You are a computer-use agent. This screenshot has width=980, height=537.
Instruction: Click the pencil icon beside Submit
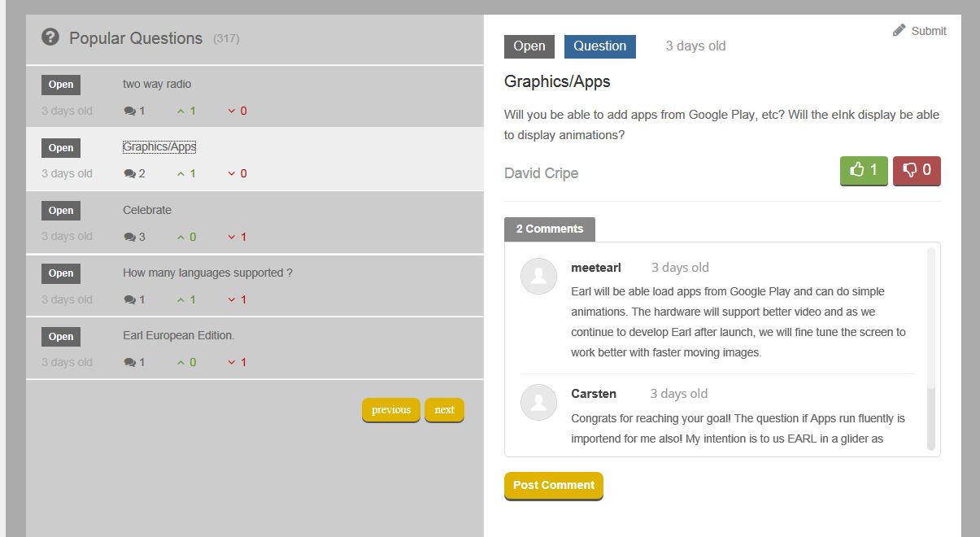(x=899, y=31)
